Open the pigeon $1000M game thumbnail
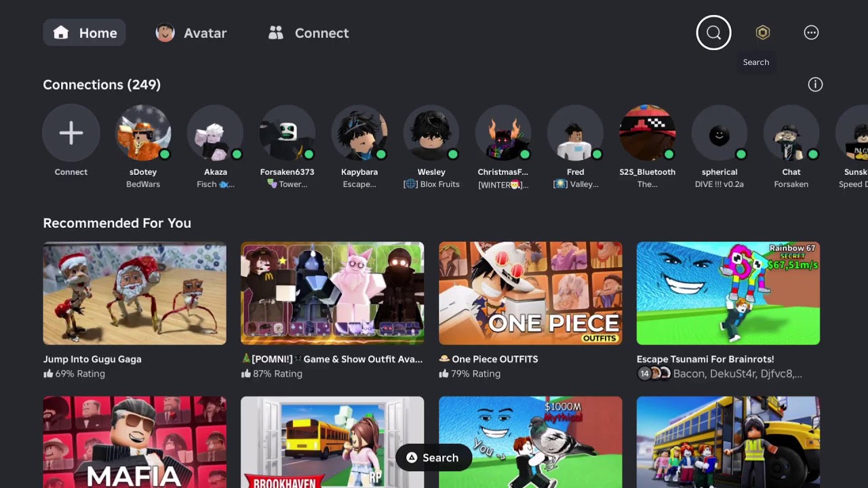The width and height of the screenshot is (868, 488). click(530, 442)
